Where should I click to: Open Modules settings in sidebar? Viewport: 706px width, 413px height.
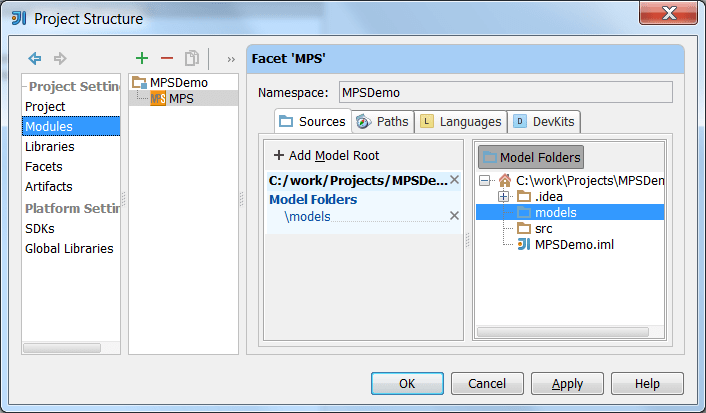pyautogui.click(x=71, y=126)
